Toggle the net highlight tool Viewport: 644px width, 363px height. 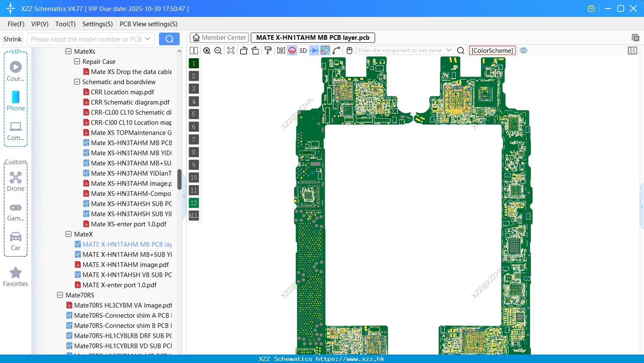click(x=325, y=50)
